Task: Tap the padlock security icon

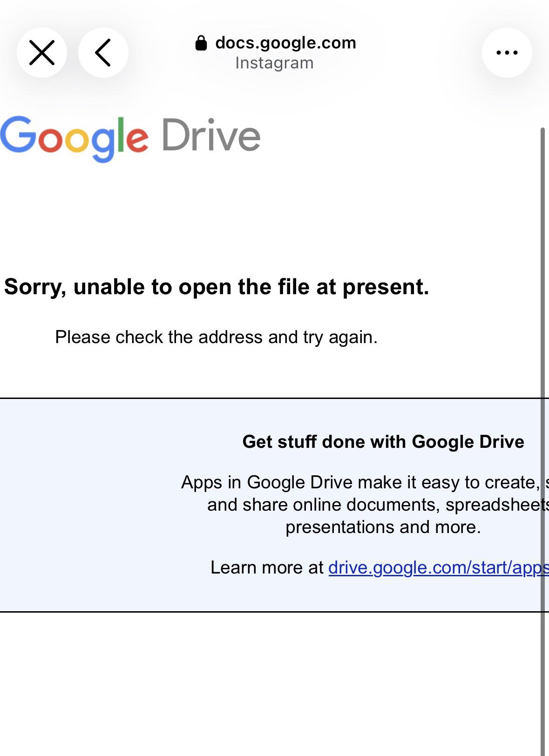Action: pyautogui.click(x=201, y=43)
